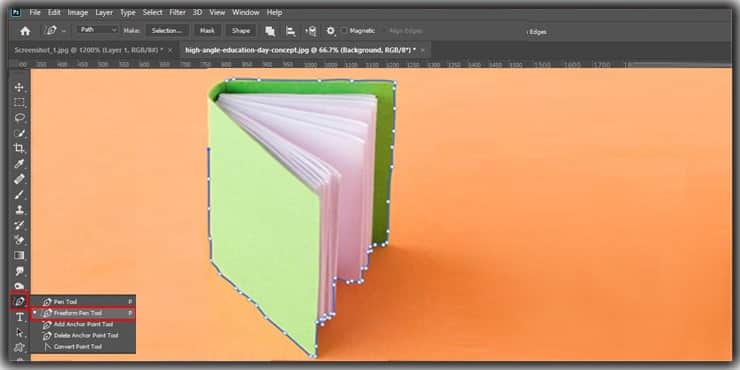Screen dimensions: 740x370
Task: Select the Gradient tool
Action: (19, 255)
